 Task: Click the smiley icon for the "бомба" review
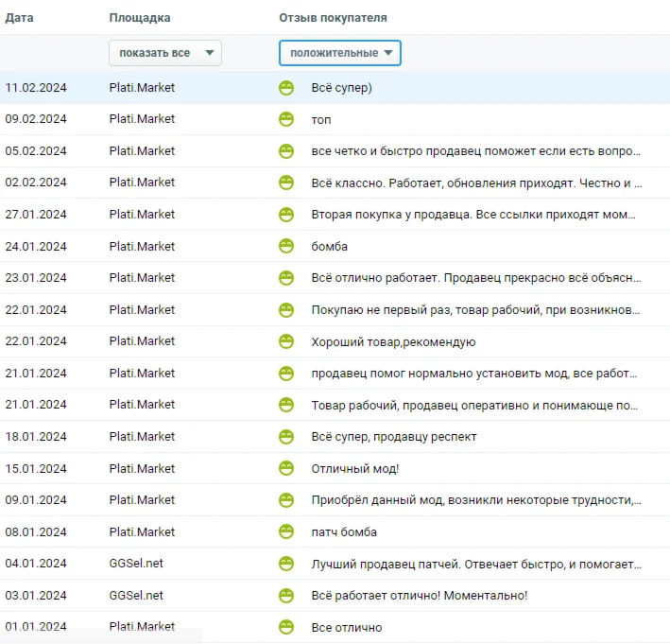coord(286,246)
